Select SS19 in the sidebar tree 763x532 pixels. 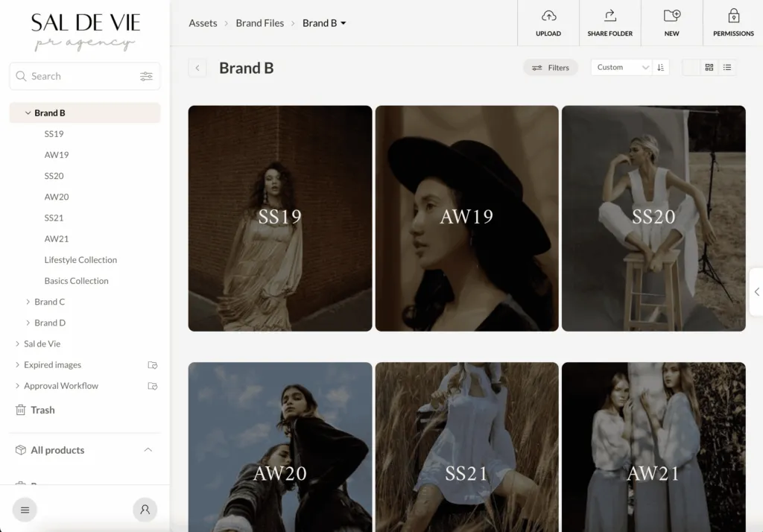[54, 134]
